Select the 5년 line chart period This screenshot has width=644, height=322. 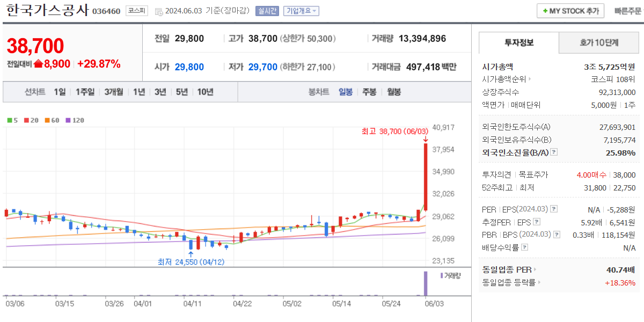(182, 92)
